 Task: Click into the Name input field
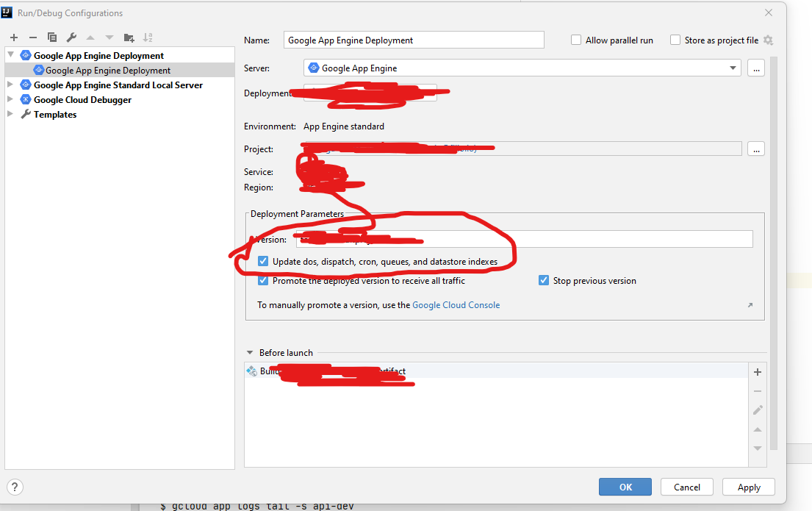pos(414,40)
